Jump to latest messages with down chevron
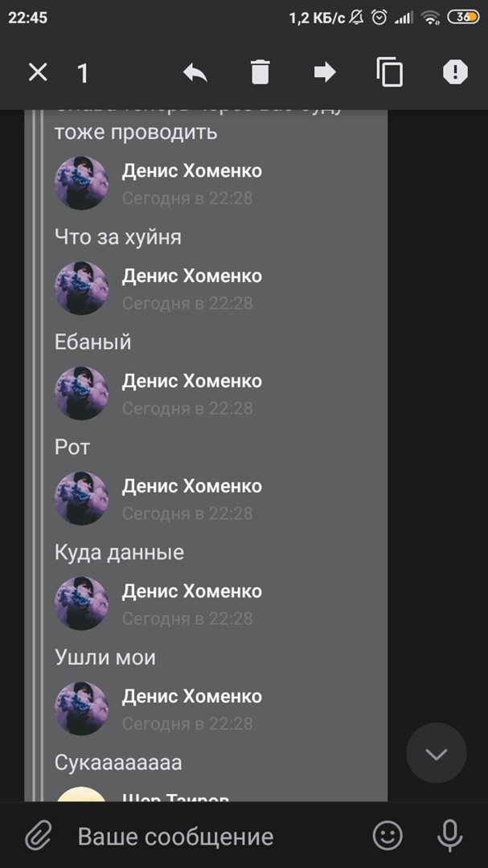This screenshot has height=868, width=488. pos(437,753)
